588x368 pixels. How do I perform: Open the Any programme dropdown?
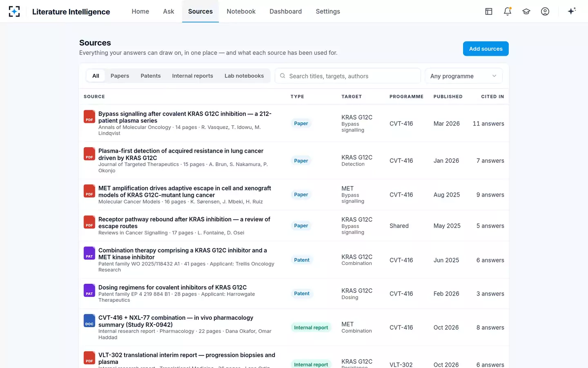(x=464, y=76)
